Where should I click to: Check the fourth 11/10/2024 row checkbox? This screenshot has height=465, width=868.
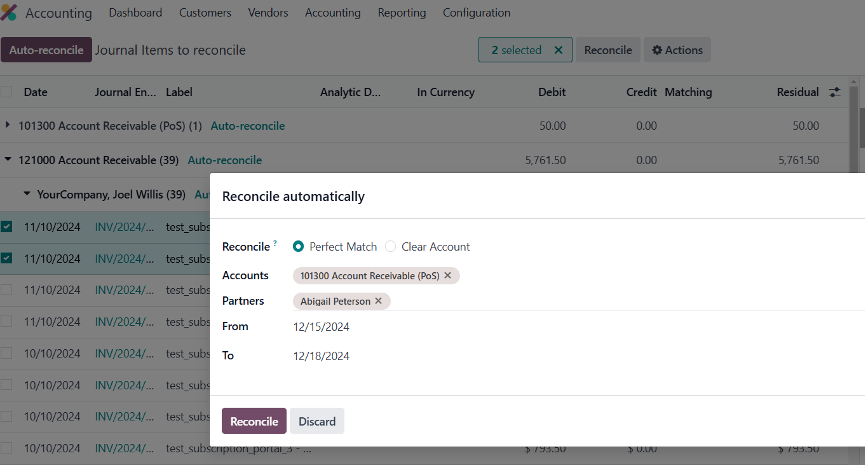pyautogui.click(x=6, y=322)
